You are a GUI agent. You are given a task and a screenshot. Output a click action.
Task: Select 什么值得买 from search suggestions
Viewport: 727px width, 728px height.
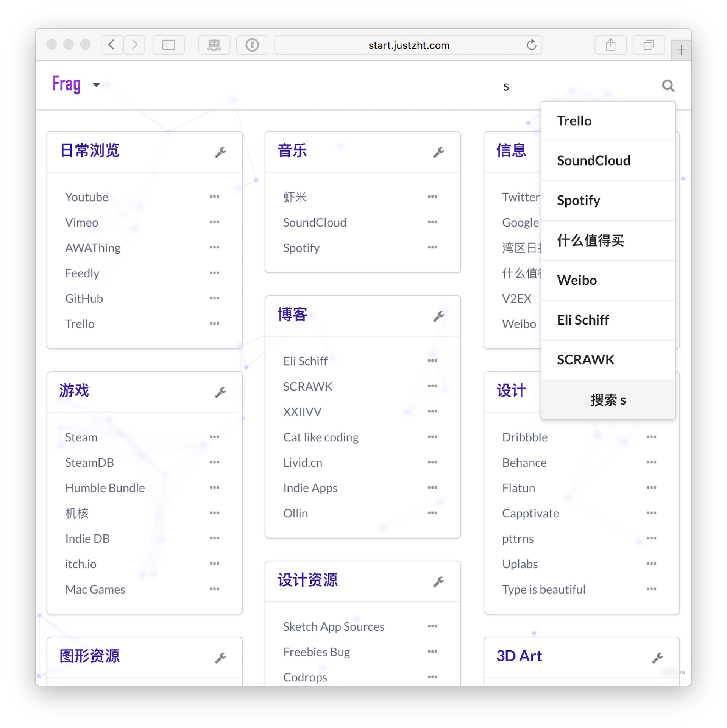[608, 241]
